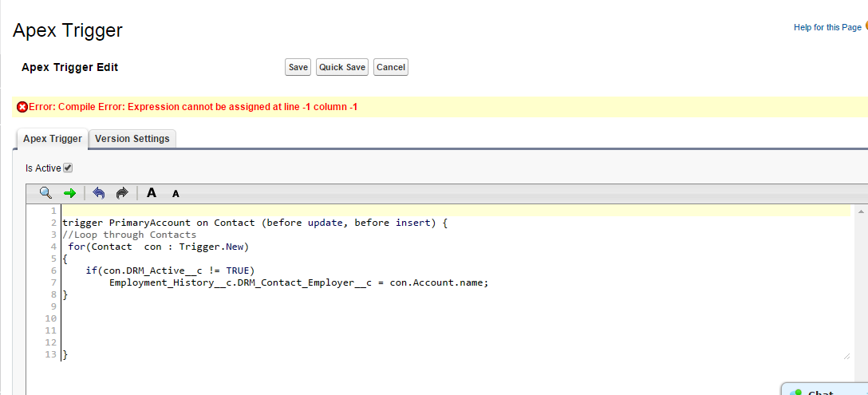
Task: Click line number 13 in the gutter
Action: coord(50,354)
